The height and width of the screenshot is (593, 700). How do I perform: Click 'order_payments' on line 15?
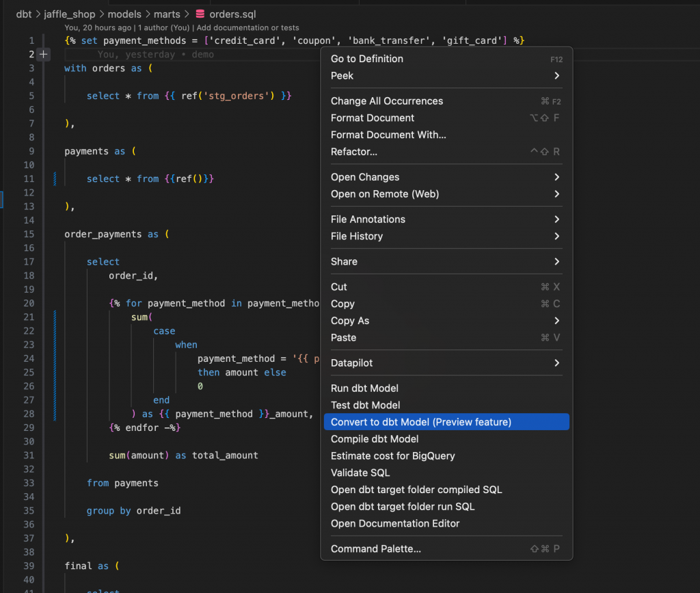pyautogui.click(x=103, y=235)
